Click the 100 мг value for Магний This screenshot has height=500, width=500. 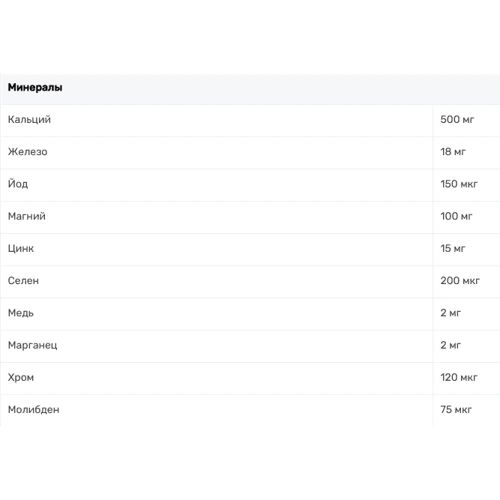coord(456,216)
